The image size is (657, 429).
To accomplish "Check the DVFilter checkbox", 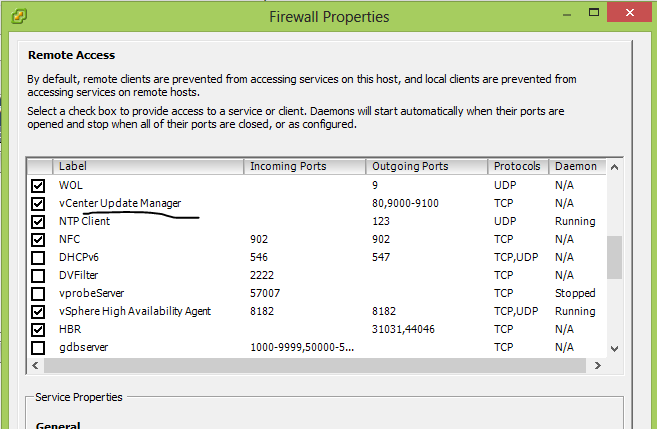I will pyautogui.click(x=39, y=276).
